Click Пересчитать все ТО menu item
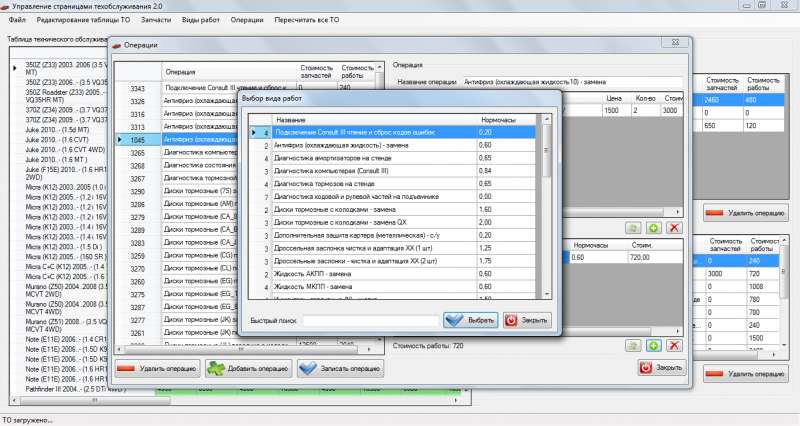This screenshot has height=426, width=800. [x=307, y=20]
